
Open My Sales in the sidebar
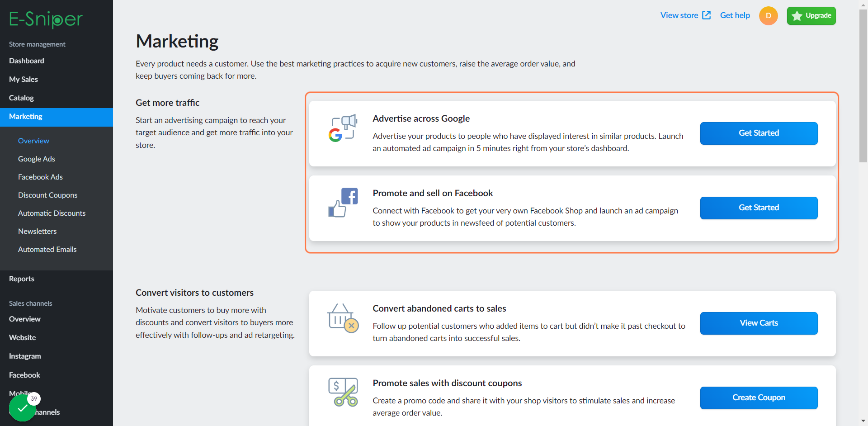click(57, 79)
